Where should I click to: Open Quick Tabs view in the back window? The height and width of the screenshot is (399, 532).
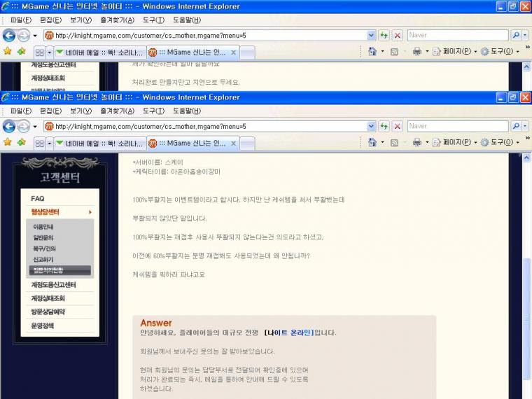[40, 52]
